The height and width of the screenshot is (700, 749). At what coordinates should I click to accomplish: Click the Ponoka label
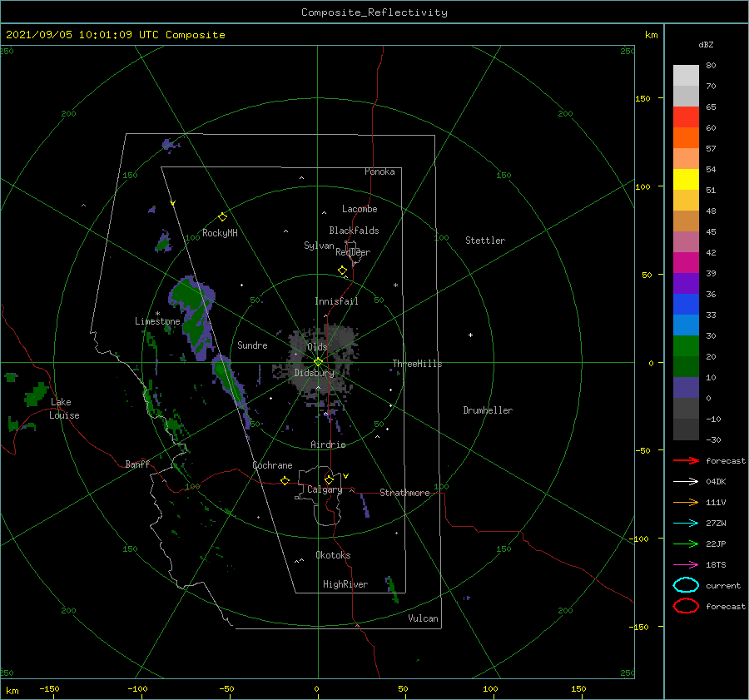coord(379,171)
